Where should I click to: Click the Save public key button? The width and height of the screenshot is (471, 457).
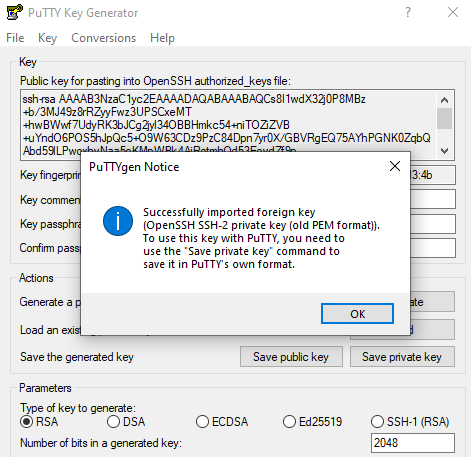tap(291, 357)
